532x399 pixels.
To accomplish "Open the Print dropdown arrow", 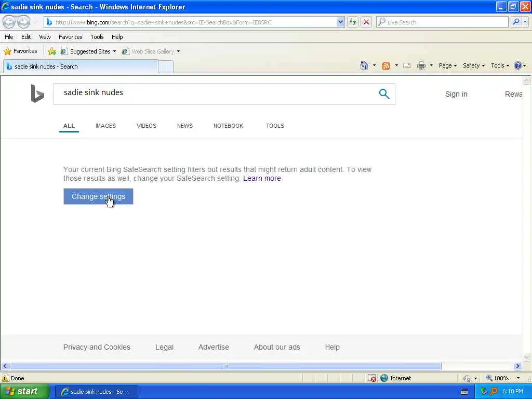I will click(x=431, y=65).
